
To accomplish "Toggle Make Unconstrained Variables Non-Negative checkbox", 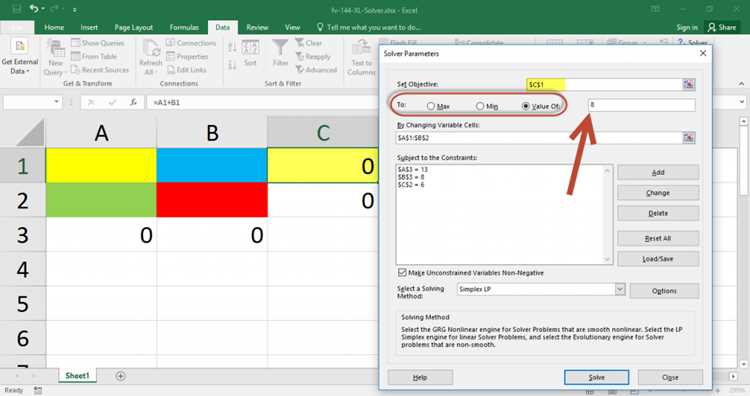I will (402, 273).
